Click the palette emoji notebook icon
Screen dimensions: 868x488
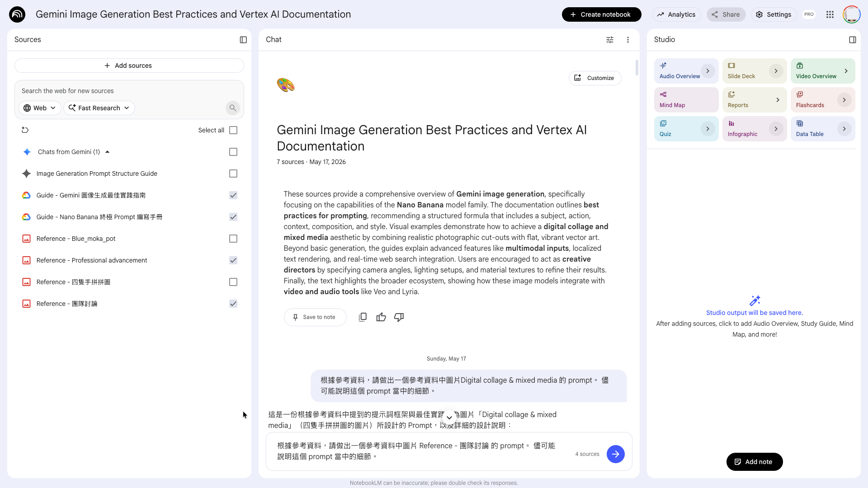tap(286, 85)
